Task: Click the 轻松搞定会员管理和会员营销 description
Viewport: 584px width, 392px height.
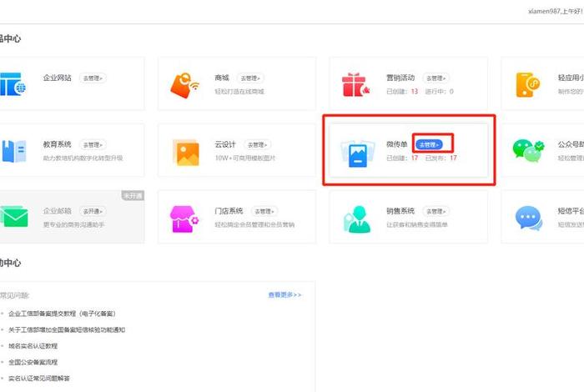Action: point(254,225)
